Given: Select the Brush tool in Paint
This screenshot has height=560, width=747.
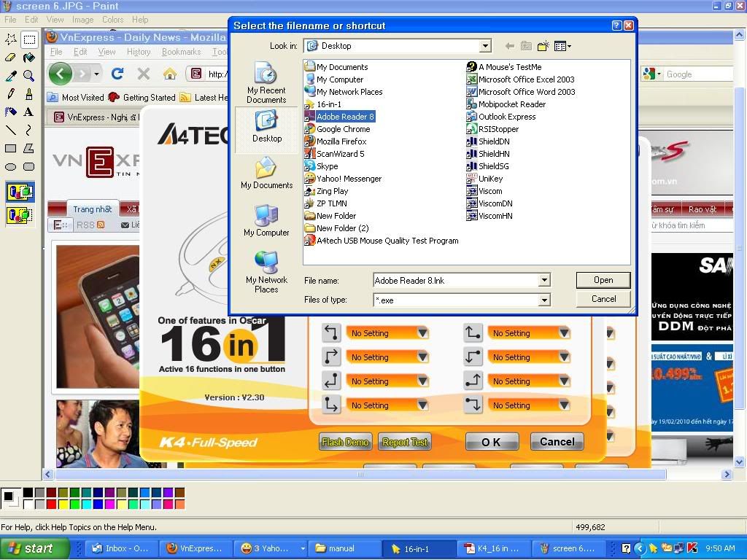Looking at the screenshot, I should coord(29,94).
